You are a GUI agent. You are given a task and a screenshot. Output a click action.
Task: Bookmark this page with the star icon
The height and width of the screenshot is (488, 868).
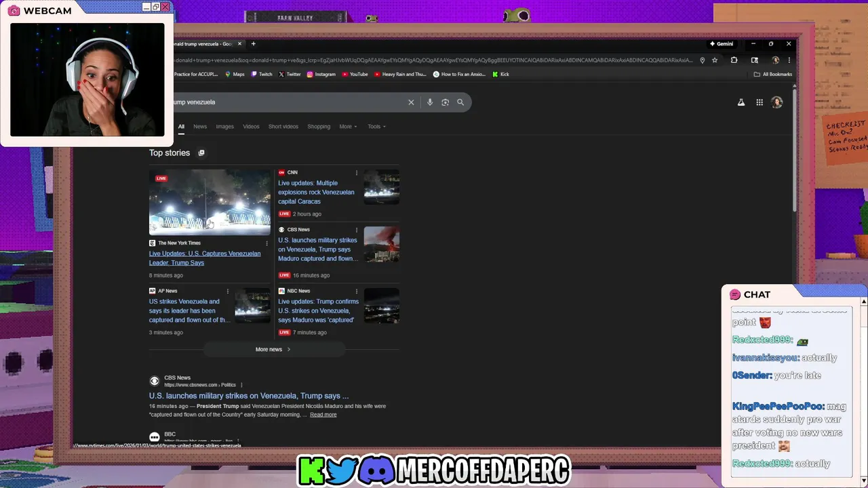pos(715,60)
